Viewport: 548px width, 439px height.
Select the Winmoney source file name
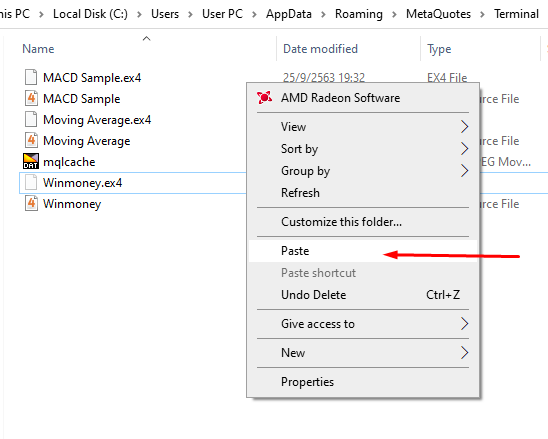(72, 204)
